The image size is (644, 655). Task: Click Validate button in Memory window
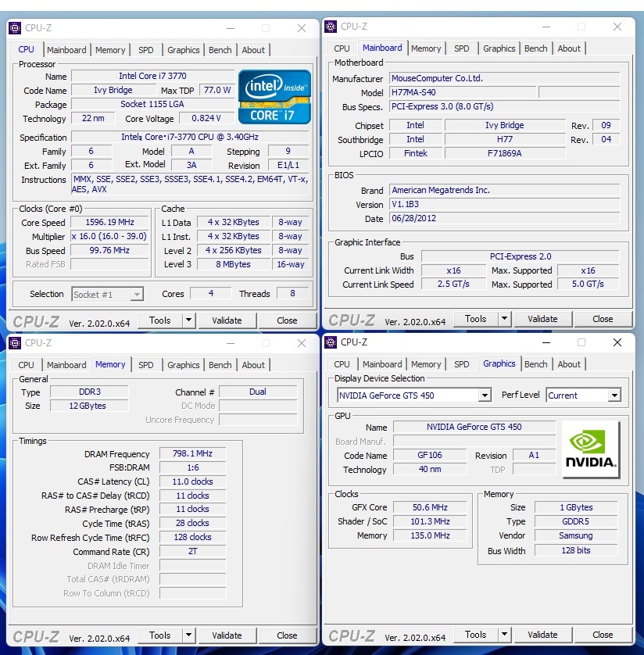(227, 635)
